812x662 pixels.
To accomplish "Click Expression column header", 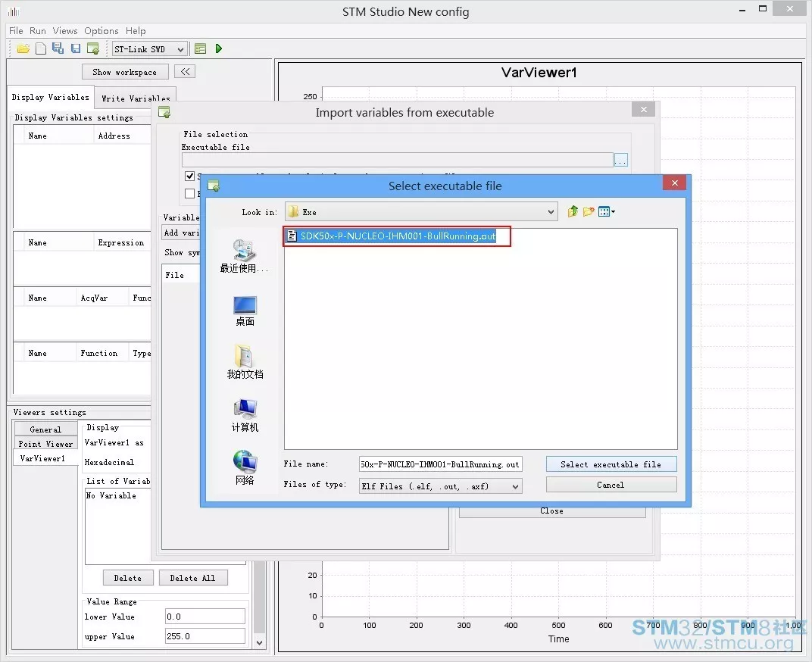I will (121, 242).
